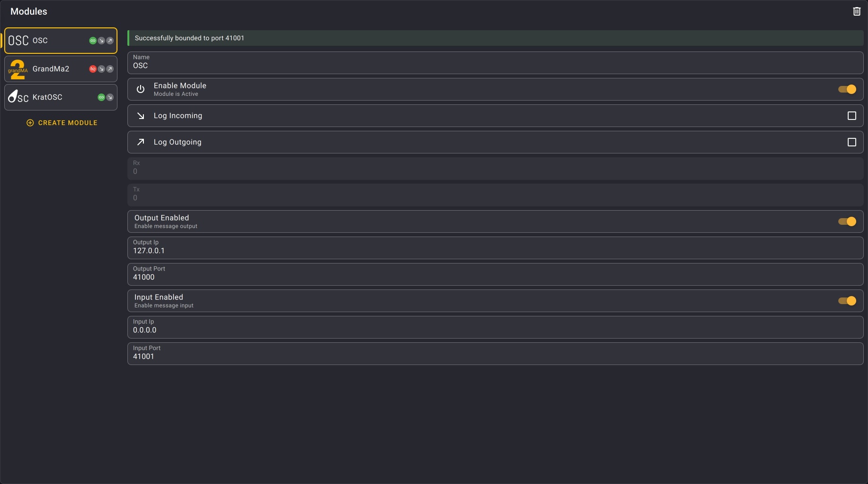Disable the Enable Module switch
The image size is (868, 484).
pyautogui.click(x=847, y=89)
